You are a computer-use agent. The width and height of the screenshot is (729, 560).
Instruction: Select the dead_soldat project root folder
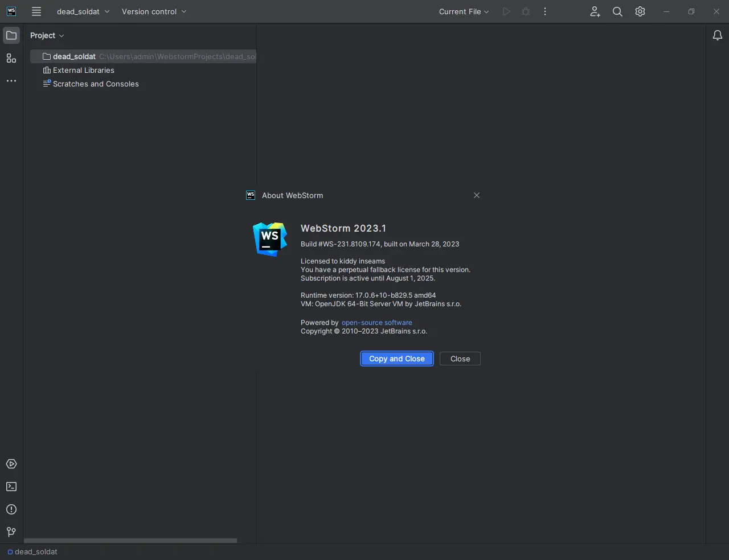[143, 56]
